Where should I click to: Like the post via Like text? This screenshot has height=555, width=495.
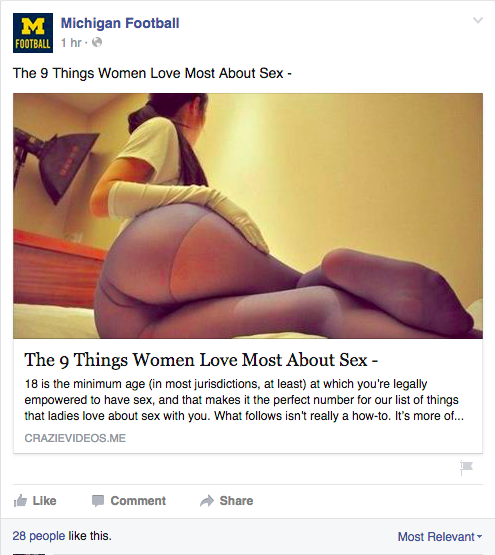coord(44,501)
